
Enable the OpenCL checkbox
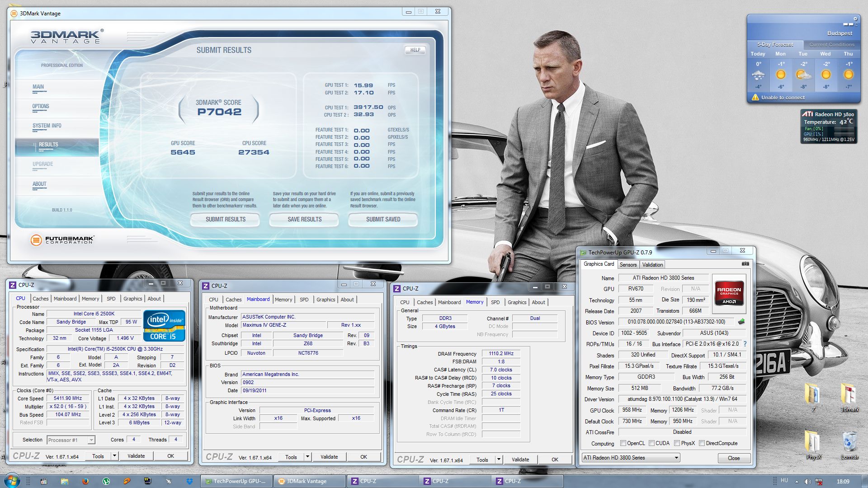point(623,443)
